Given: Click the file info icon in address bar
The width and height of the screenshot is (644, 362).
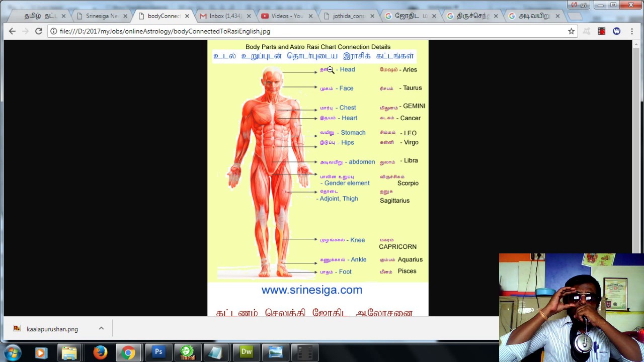Looking at the screenshot, I should tap(53, 31).
